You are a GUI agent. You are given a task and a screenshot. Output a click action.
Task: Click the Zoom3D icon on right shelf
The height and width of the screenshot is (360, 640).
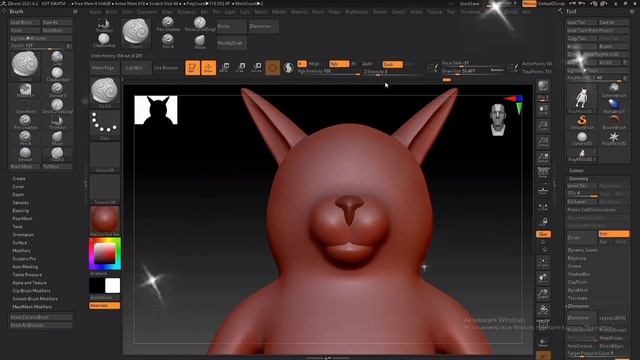(543, 294)
